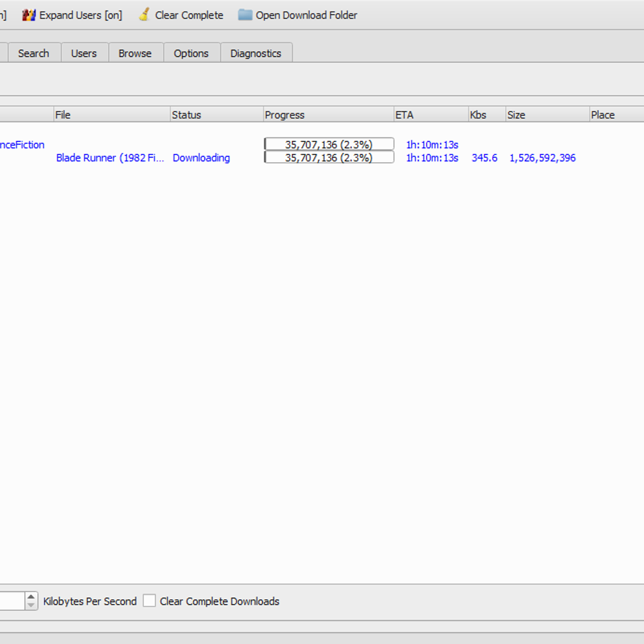Switch to the Search tab

coord(34,53)
